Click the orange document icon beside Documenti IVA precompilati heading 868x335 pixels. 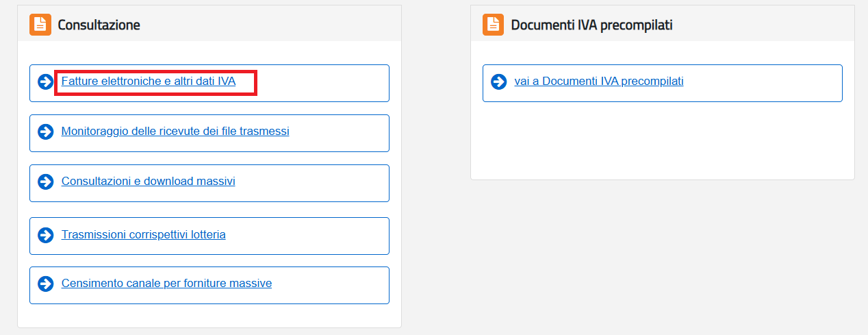coord(493,25)
